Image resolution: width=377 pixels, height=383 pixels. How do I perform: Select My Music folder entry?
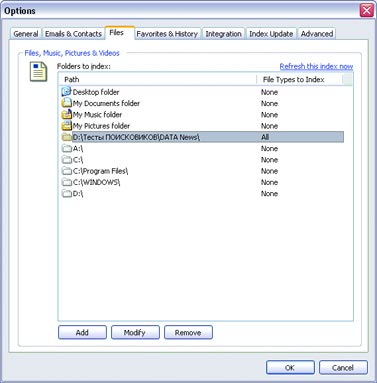coord(97,115)
